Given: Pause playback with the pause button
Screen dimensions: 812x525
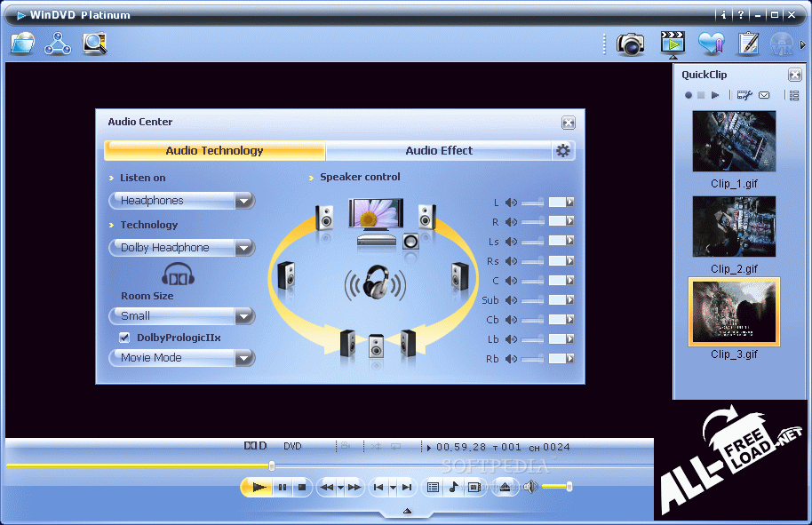Looking at the screenshot, I should point(282,487).
